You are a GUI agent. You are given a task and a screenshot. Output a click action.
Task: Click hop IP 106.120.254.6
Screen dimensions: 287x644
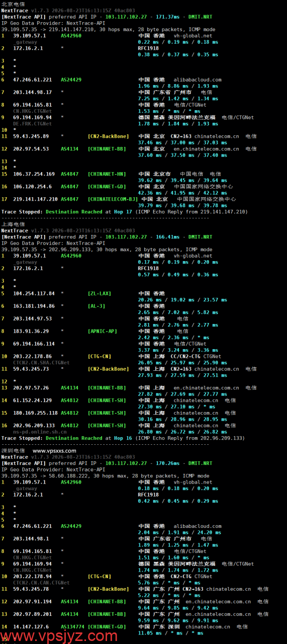click(x=32, y=186)
